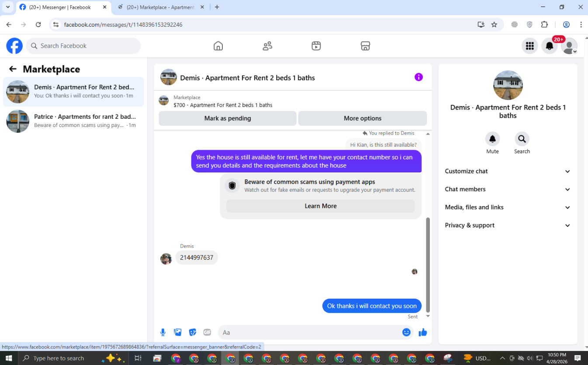Click the large listing photo in right panel

[508, 85]
